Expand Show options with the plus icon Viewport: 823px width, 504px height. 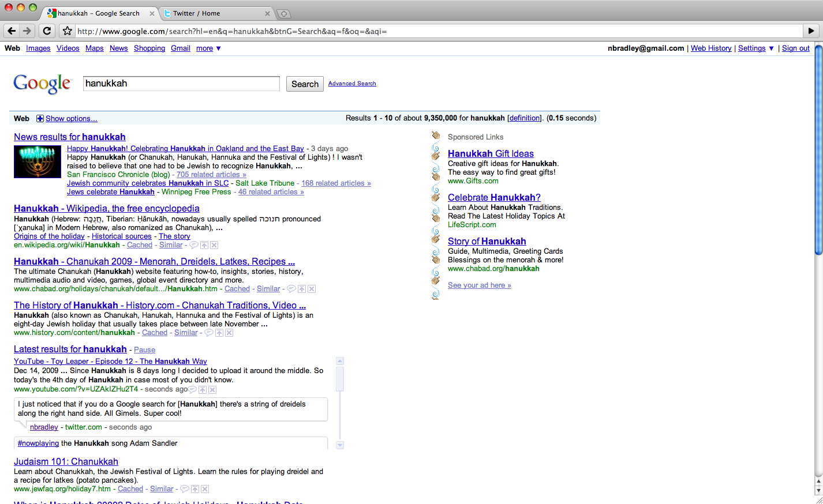pyautogui.click(x=40, y=118)
